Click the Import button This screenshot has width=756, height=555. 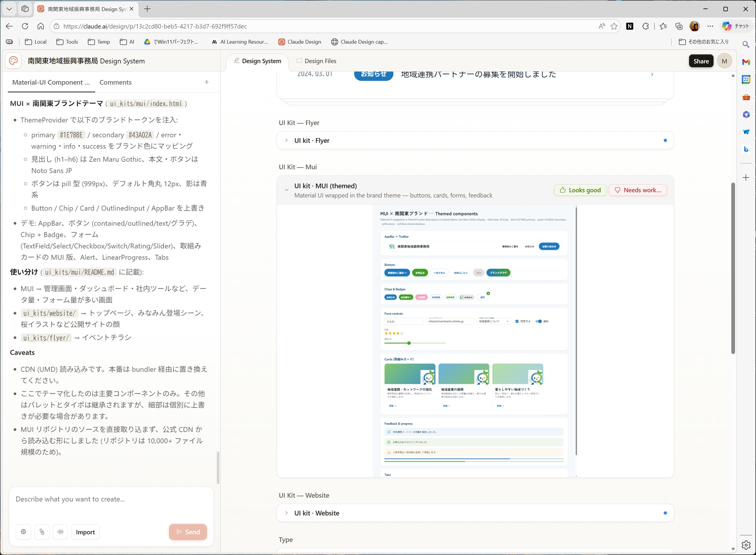85,532
